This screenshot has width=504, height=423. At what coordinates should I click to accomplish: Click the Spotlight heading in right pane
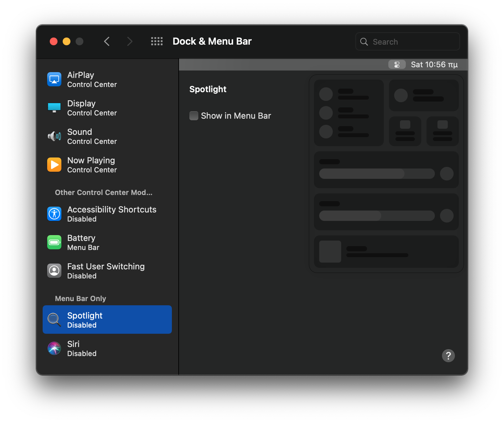pos(208,89)
